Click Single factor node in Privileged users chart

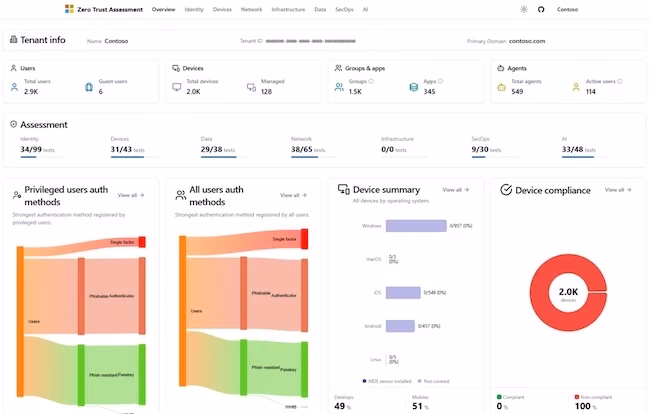tap(142, 242)
